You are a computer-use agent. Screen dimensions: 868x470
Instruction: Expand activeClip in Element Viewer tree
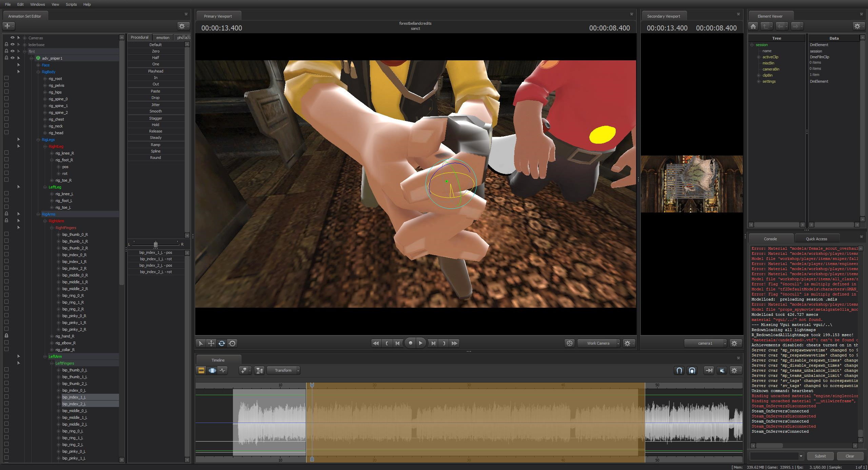(x=758, y=57)
